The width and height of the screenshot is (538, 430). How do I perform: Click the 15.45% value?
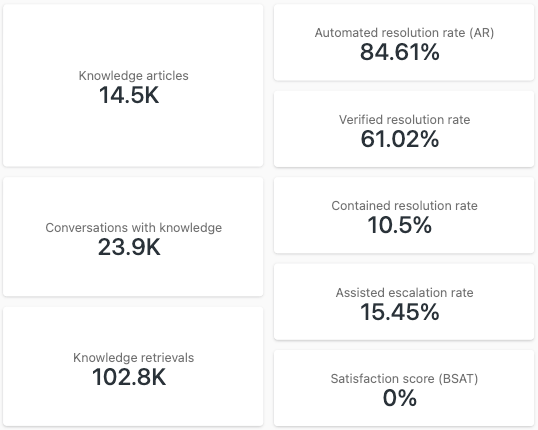[x=400, y=312]
